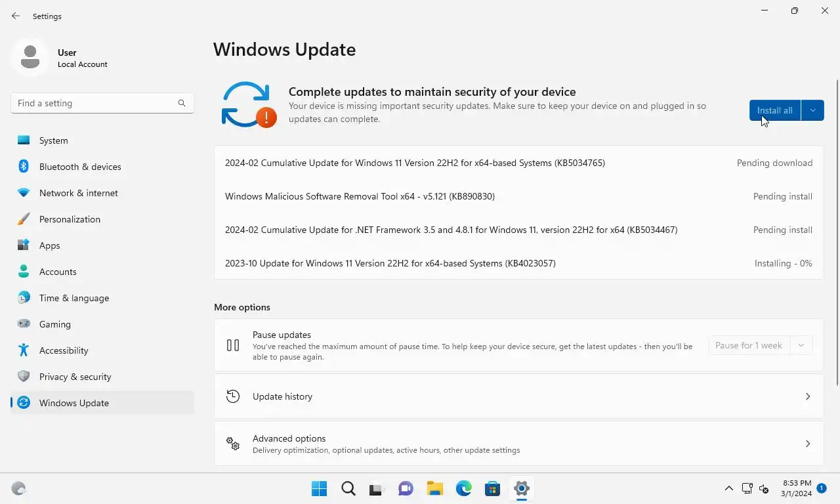Open Privacy & security page
840x504 pixels.
[102, 377]
